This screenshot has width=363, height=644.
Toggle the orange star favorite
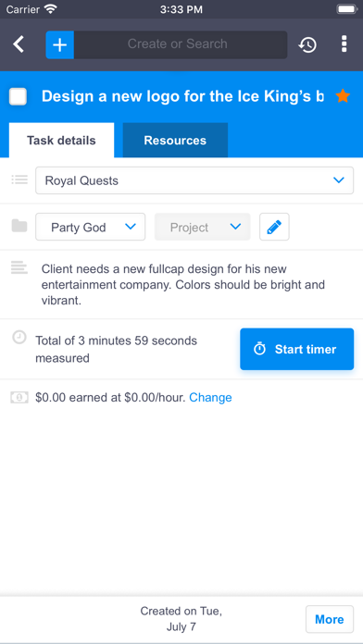tap(343, 96)
